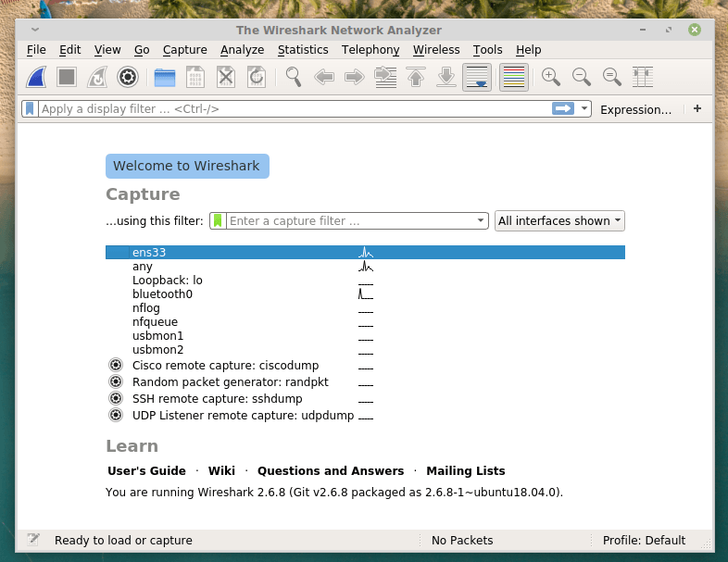
Task: Open the Wiki link
Action: [x=221, y=471]
